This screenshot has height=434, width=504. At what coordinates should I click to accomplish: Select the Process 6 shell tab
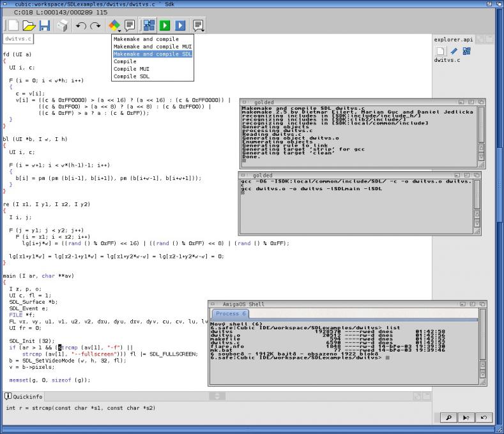231,313
